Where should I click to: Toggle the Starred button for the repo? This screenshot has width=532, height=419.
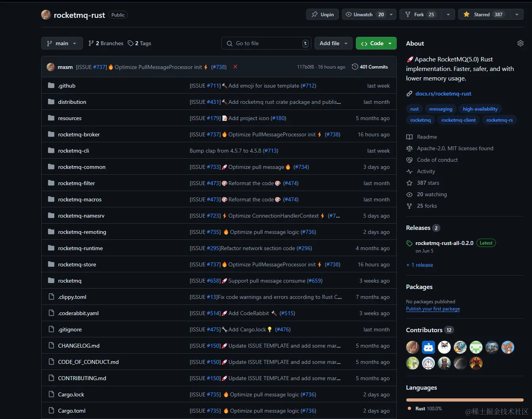(x=484, y=15)
